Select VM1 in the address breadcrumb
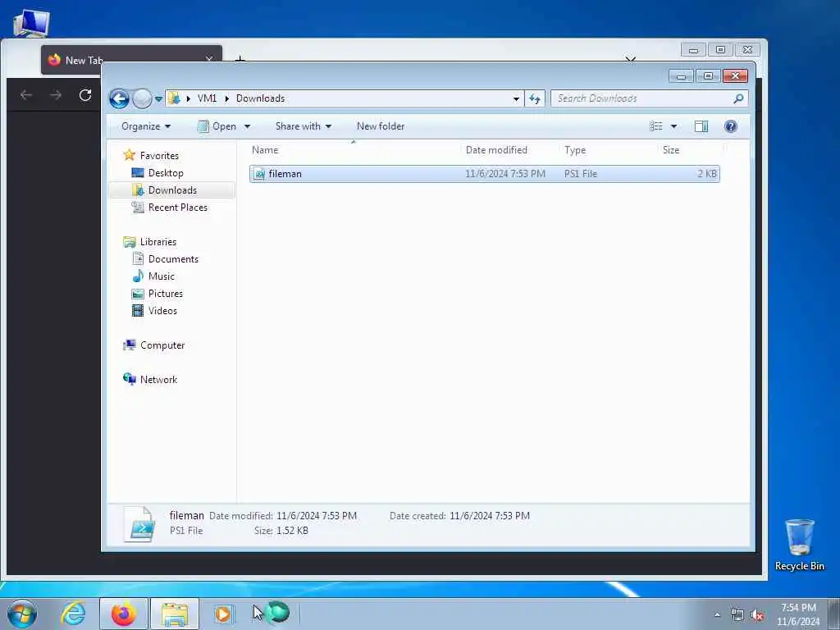840x630 pixels. (207, 98)
